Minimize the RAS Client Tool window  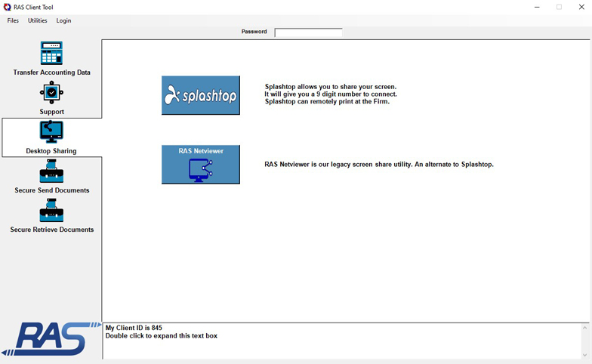tap(537, 8)
